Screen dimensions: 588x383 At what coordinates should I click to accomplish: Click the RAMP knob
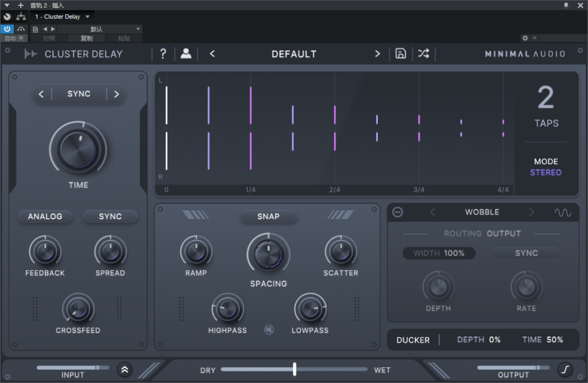point(196,251)
